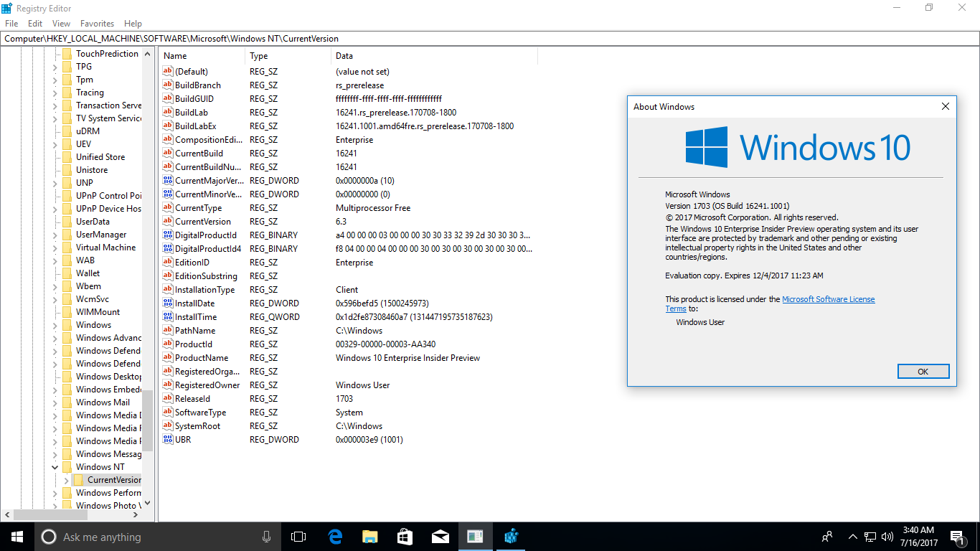Click the registry path address bar
980x551 pixels.
coord(490,39)
